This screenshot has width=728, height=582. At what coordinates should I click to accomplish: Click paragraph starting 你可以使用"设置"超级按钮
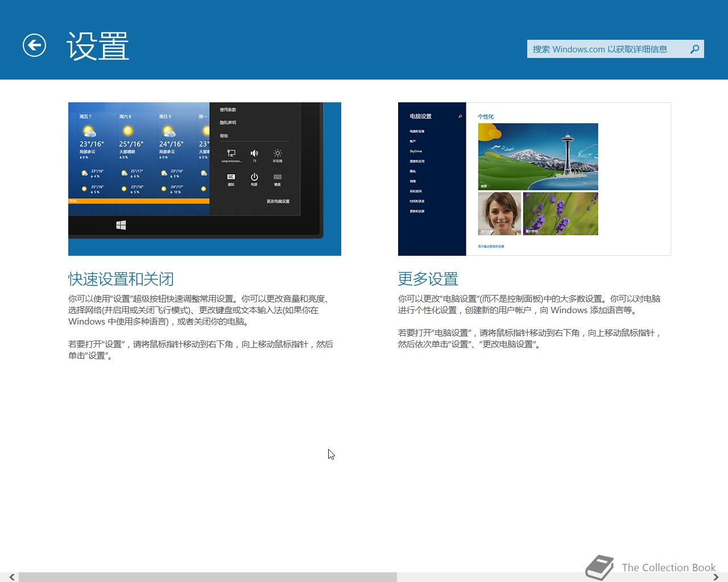(x=200, y=310)
